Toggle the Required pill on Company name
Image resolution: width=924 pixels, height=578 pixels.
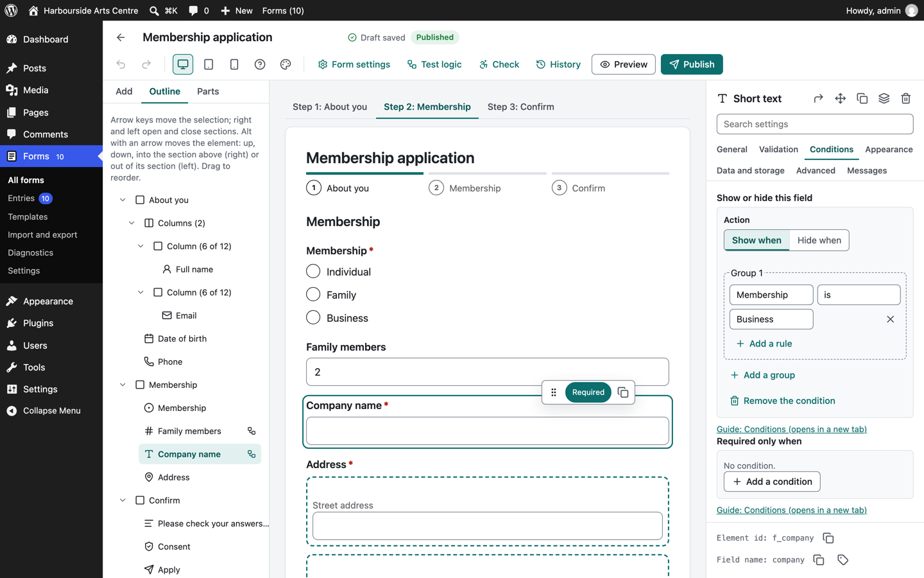pos(588,392)
